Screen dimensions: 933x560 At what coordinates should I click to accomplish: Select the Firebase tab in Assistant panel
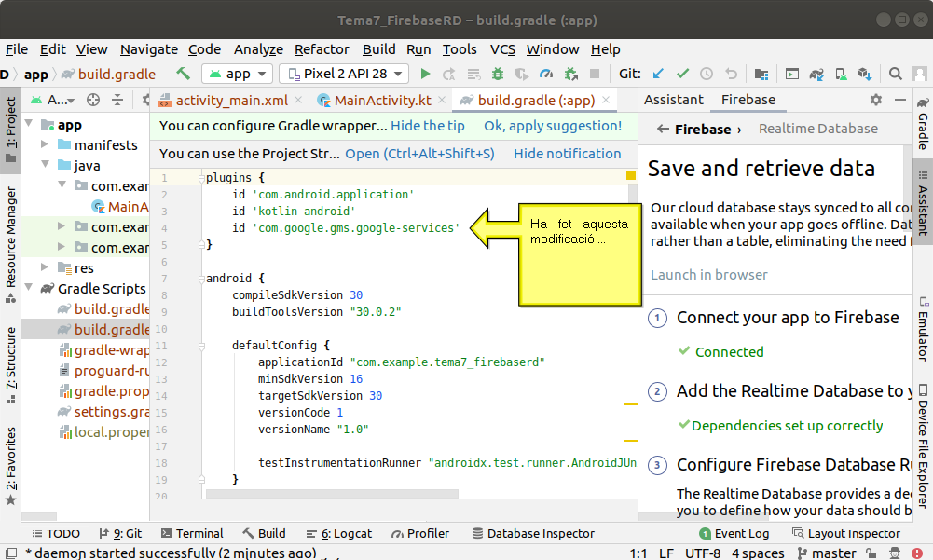point(748,100)
